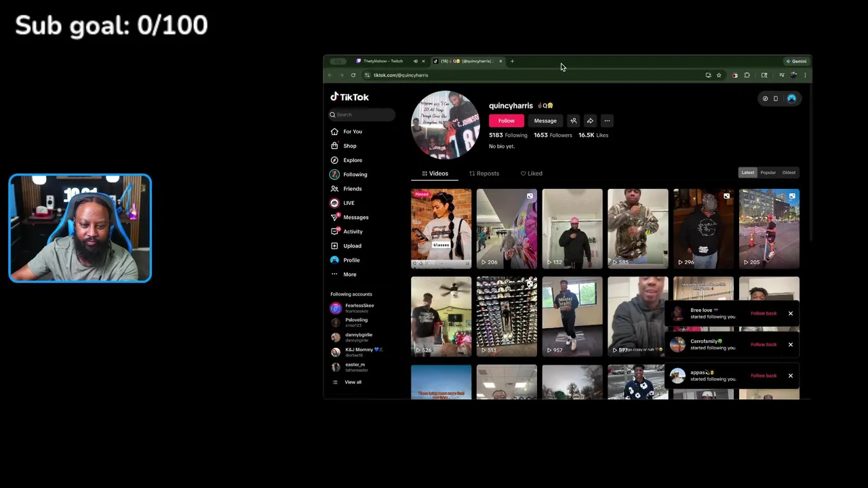868x488 pixels.
Task: Open a new browser tab with plus
Action: 512,61
